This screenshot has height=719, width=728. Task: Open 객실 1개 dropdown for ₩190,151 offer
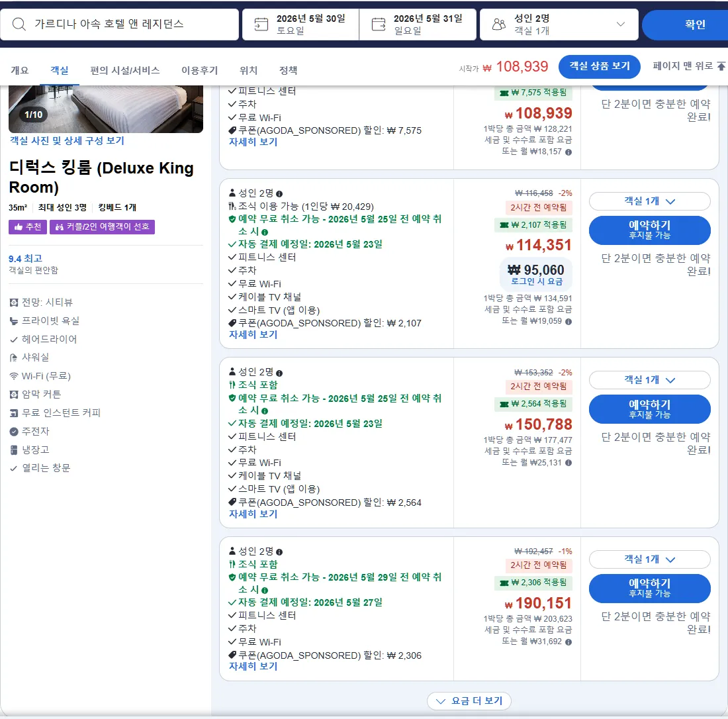coord(649,559)
